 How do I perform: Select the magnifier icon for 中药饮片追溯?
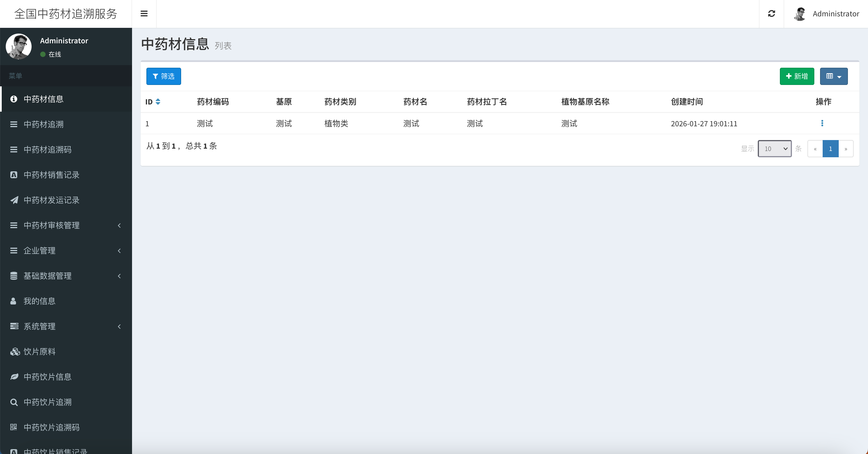(13, 402)
